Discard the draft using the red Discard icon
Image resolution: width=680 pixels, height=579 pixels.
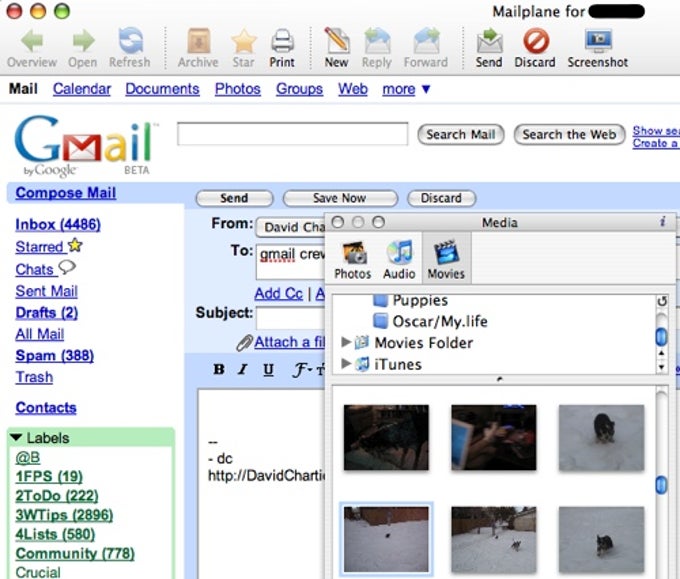[x=536, y=41]
